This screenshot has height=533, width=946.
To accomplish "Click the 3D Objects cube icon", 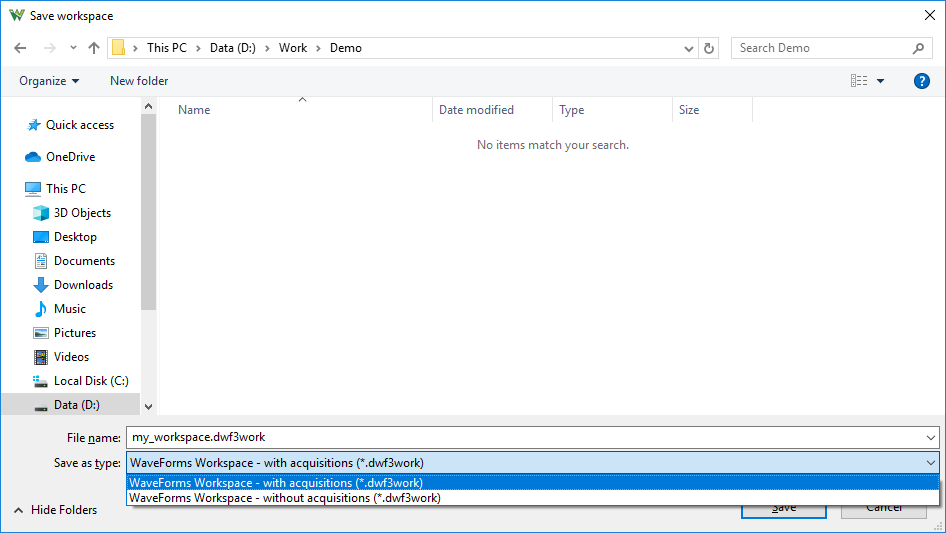I will [40, 213].
